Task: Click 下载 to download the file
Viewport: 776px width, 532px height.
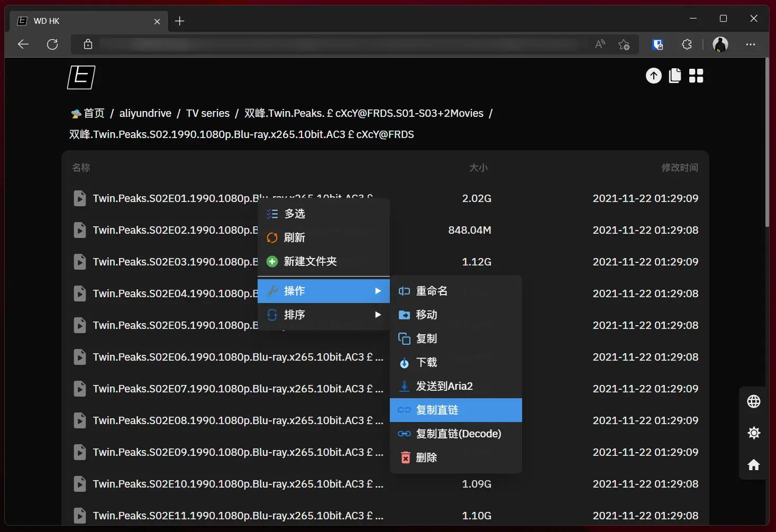Action: 456,362
